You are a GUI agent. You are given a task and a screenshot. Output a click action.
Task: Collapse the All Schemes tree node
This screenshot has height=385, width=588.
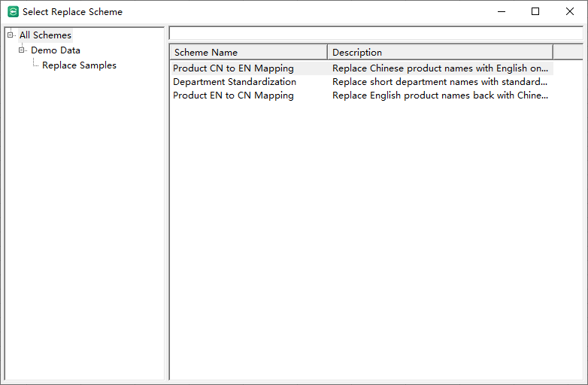tap(10, 35)
